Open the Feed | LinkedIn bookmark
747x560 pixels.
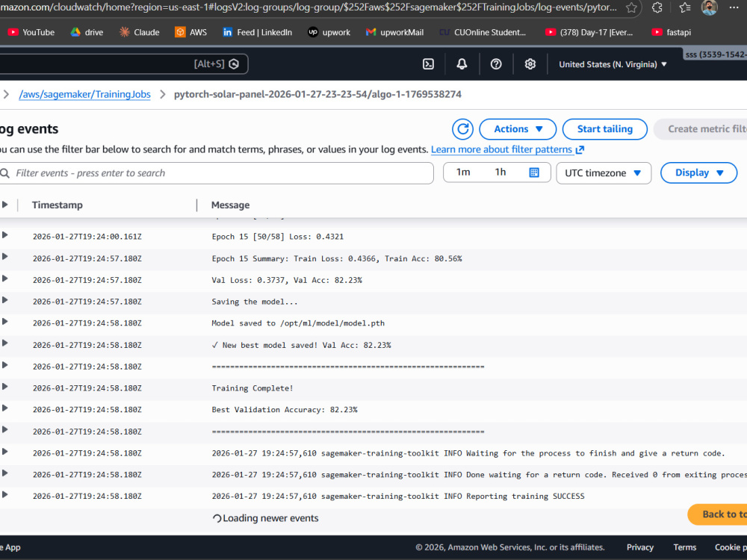257,32
